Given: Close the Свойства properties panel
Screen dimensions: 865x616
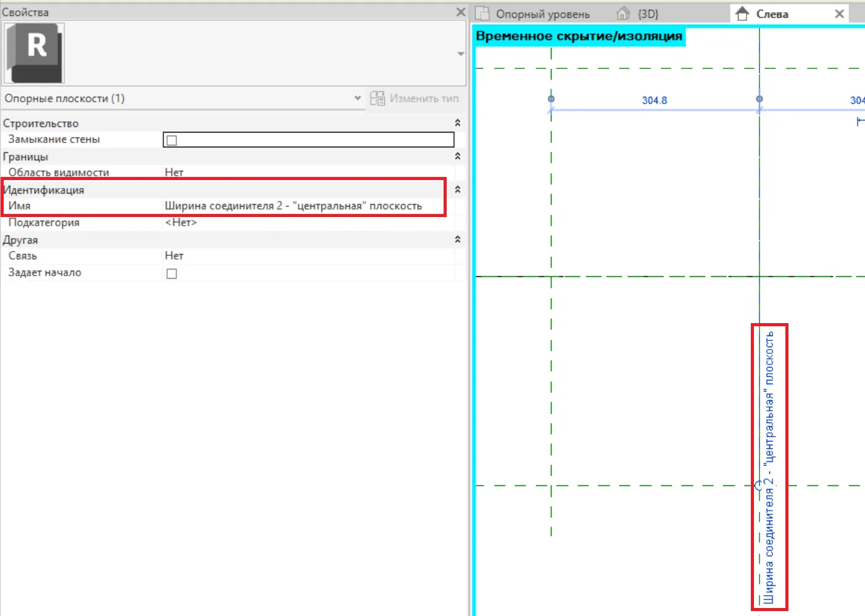Looking at the screenshot, I should click(x=460, y=12).
